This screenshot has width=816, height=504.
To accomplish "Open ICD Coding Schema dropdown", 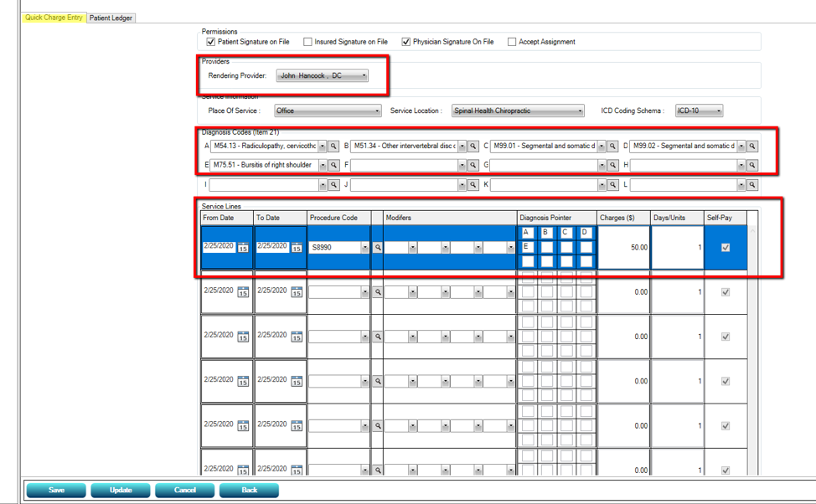I will (699, 111).
